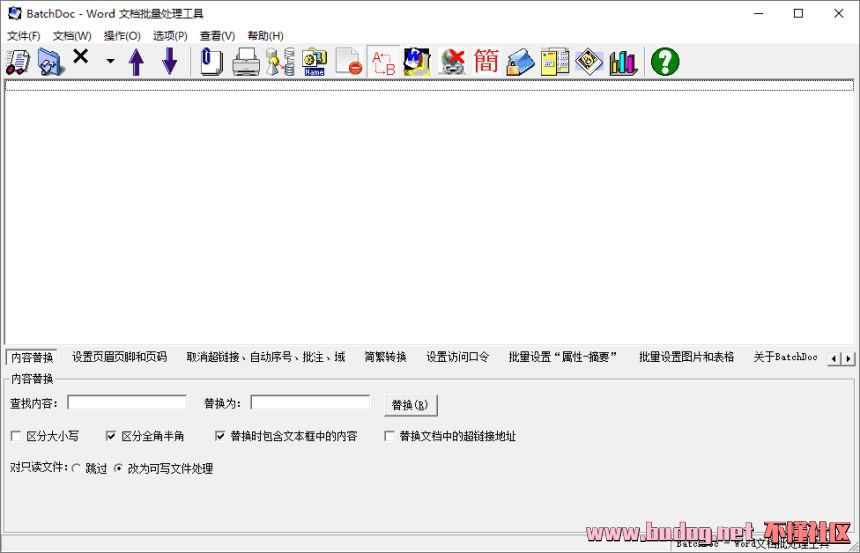Maximize the BatchDoc window
860x553 pixels.
pyautogui.click(x=799, y=14)
